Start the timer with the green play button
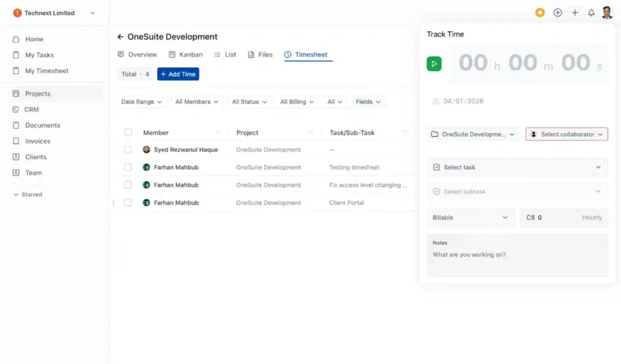Viewport: 621px width, 364px height. tap(434, 63)
